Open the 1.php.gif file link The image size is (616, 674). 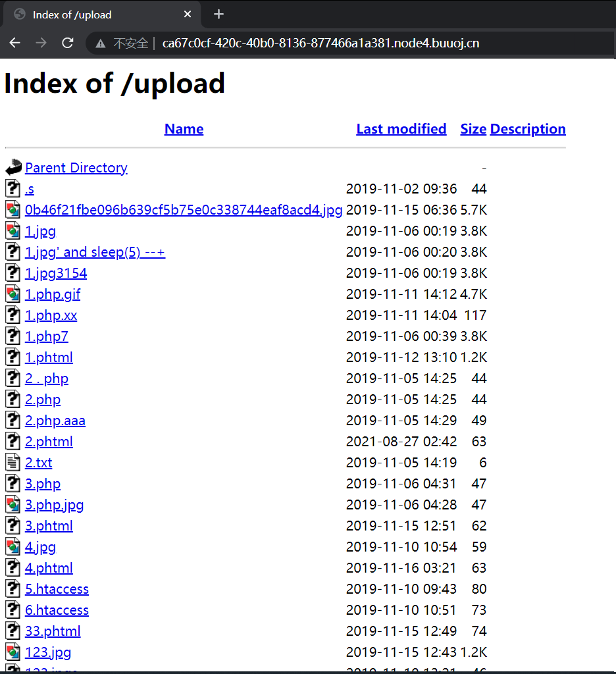point(53,294)
